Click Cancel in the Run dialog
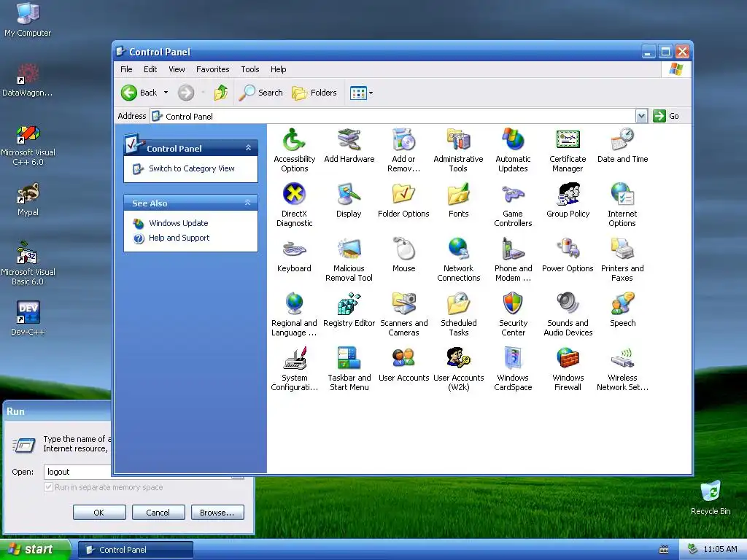The height and width of the screenshot is (560, 747). 158,513
